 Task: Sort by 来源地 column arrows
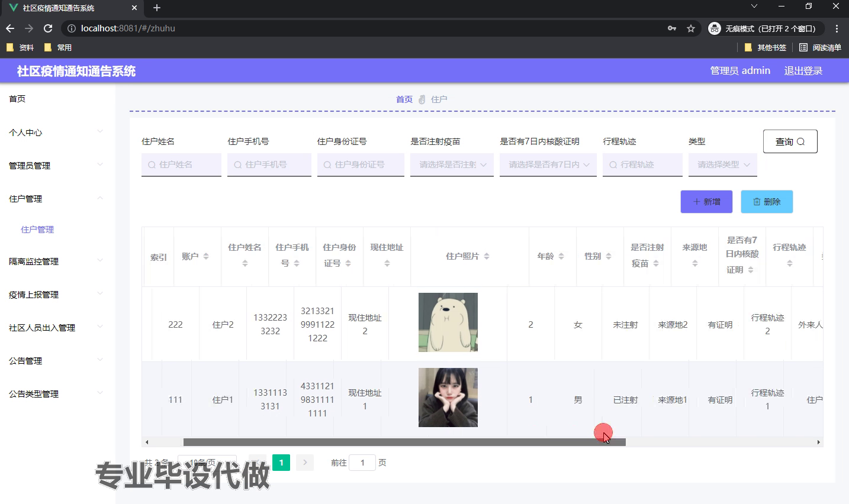click(695, 263)
